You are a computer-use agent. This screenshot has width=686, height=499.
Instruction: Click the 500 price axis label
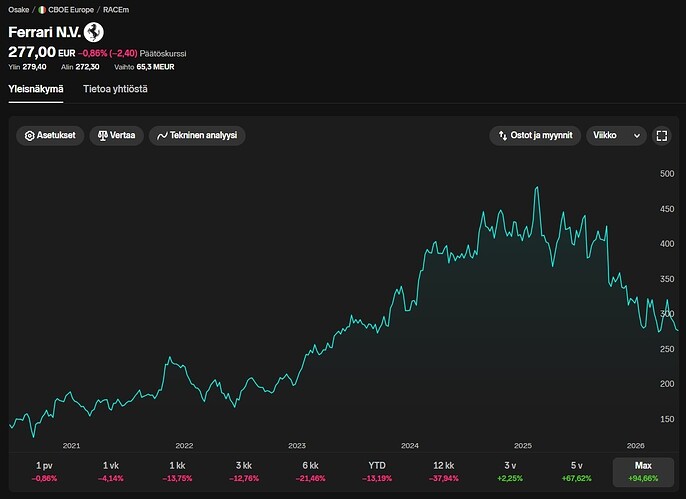pos(667,174)
